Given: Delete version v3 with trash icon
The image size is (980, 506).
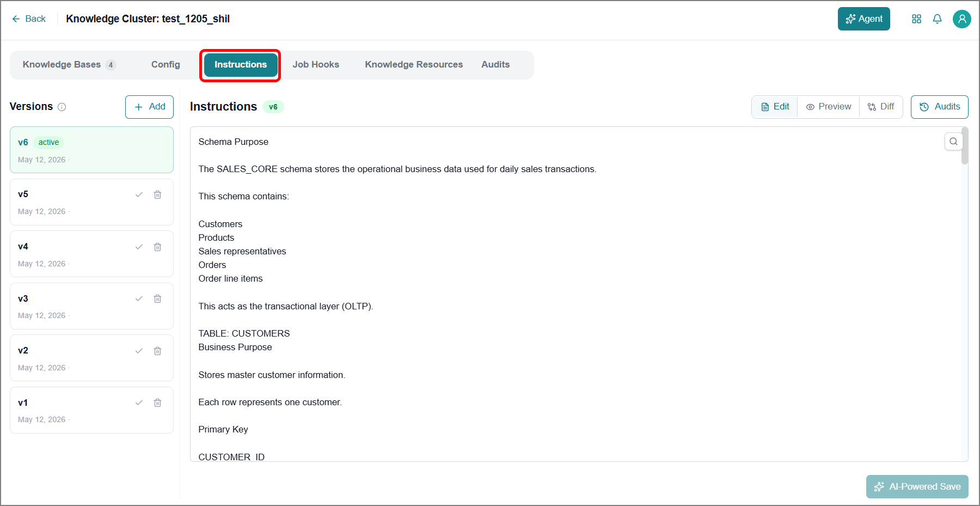Looking at the screenshot, I should (157, 298).
